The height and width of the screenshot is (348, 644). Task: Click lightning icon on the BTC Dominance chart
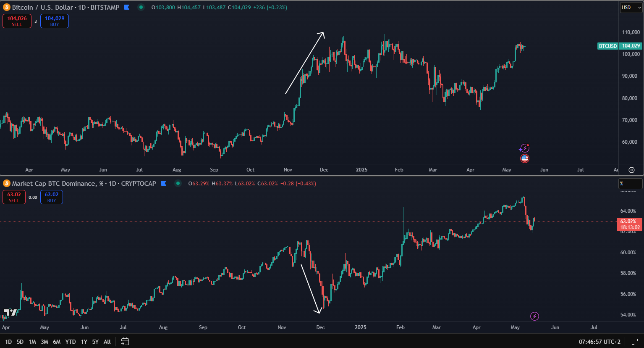point(534,316)
